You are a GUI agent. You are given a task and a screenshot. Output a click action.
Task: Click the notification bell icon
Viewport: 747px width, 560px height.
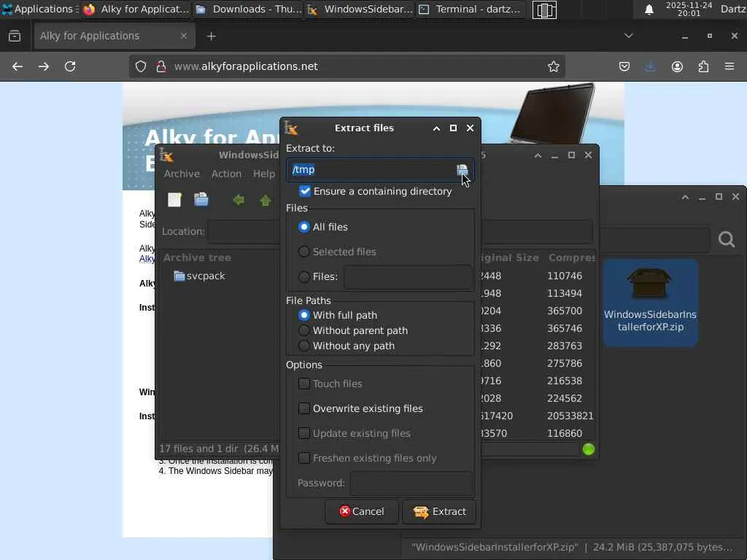tap(649, 9)
